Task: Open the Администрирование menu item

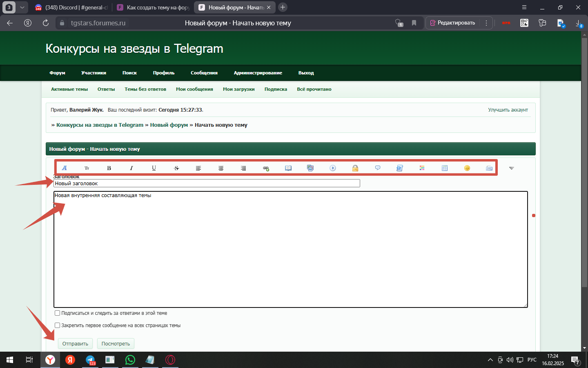Action: coord(258,73)
